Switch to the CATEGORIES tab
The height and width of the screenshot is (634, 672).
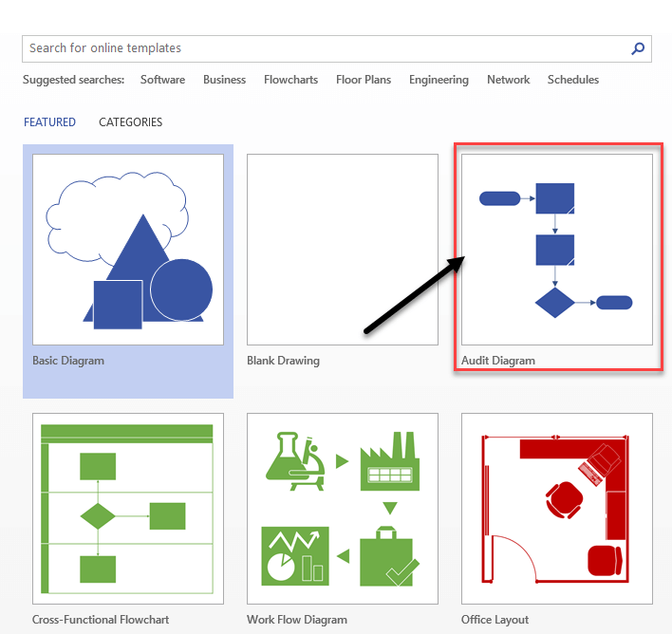click(130, 122)
